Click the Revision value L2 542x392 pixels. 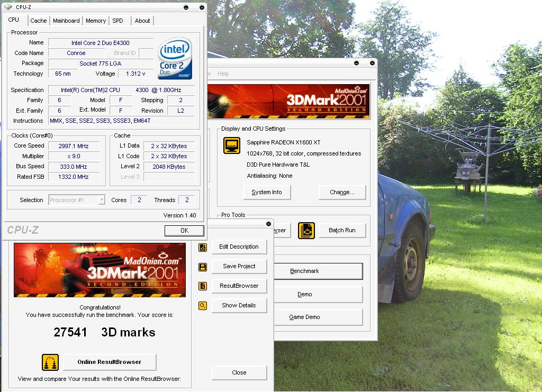181,111
